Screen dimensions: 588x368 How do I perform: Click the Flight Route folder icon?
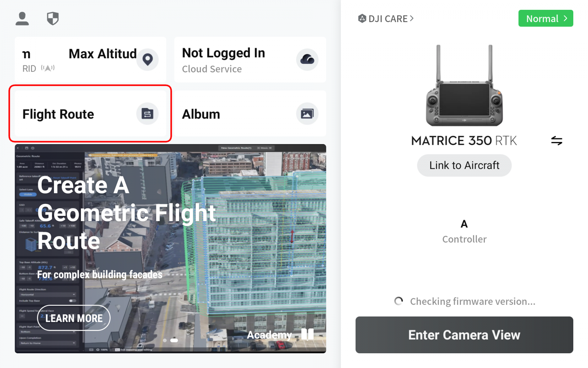(x=147, y=114)
